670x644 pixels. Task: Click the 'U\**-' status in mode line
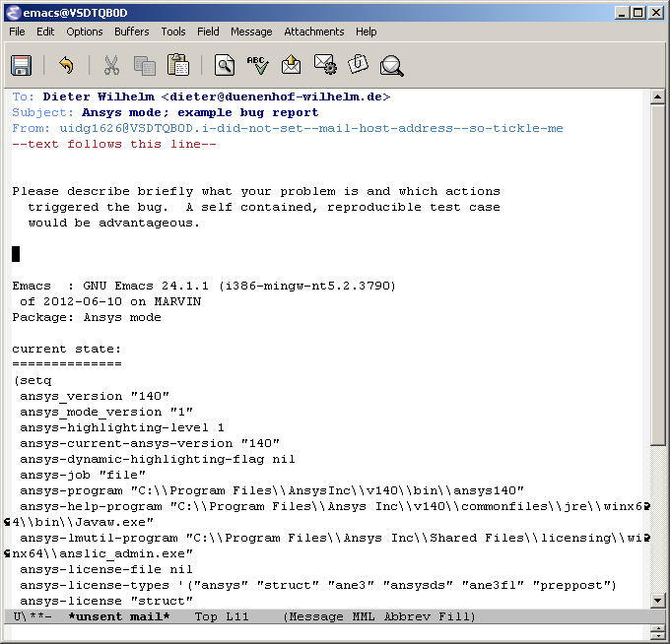coord(33,616)
